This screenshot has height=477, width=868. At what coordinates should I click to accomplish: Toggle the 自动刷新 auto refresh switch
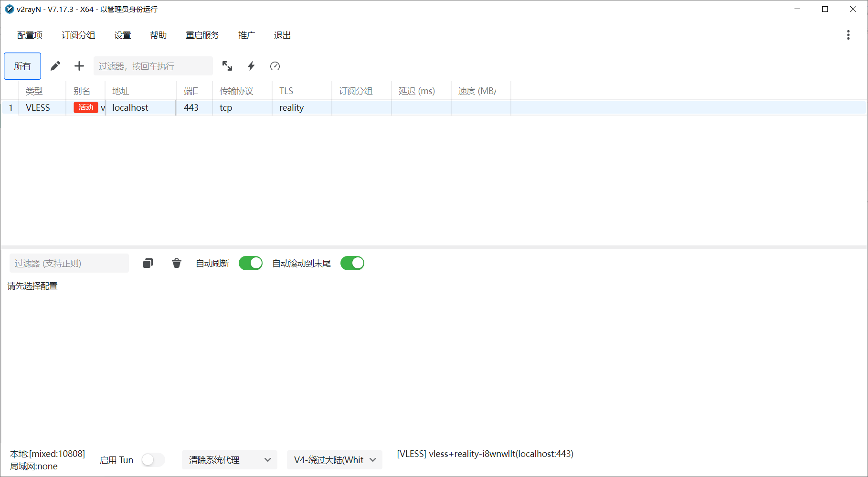point(251,263)
